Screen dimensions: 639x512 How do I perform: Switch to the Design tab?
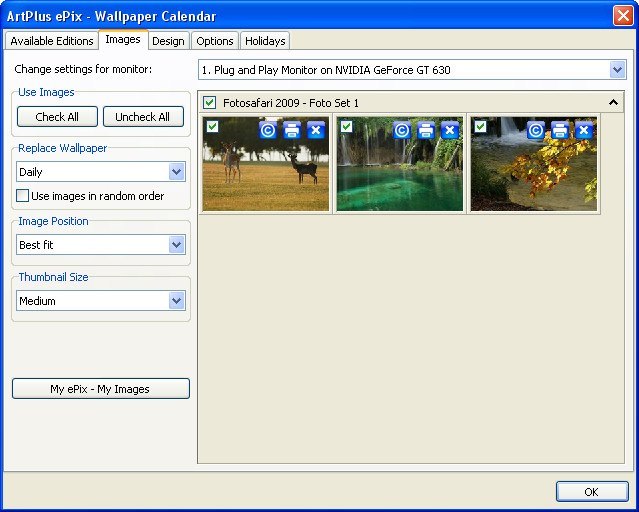(x=168, y=41)
